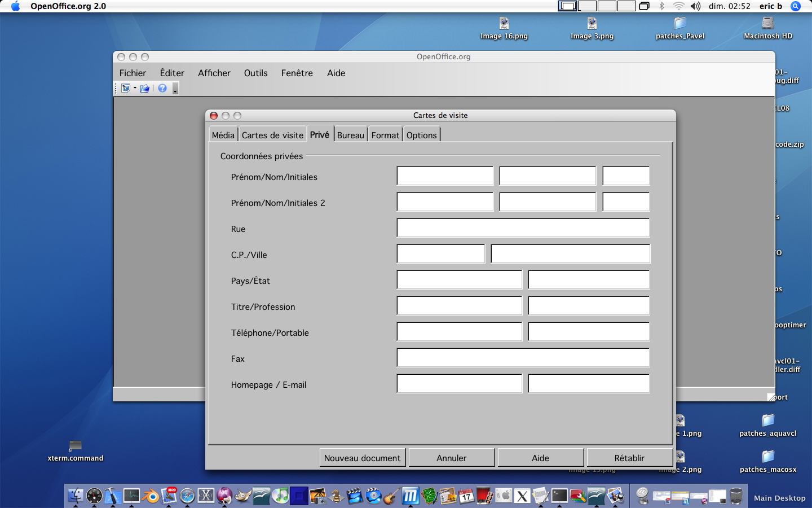
Task: Switch to the Format tab
Action: click(x=386, y=135)
